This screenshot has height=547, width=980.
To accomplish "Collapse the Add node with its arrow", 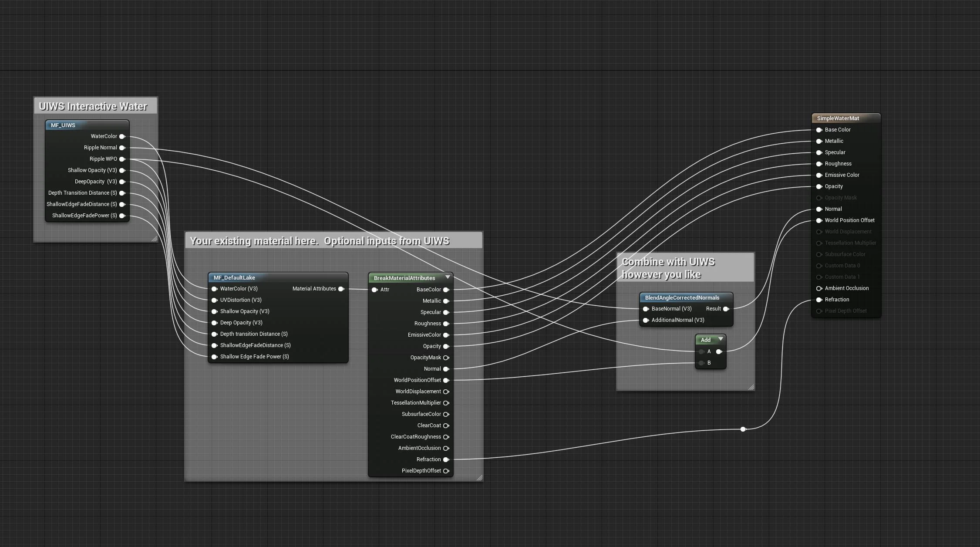I will 721,339.
